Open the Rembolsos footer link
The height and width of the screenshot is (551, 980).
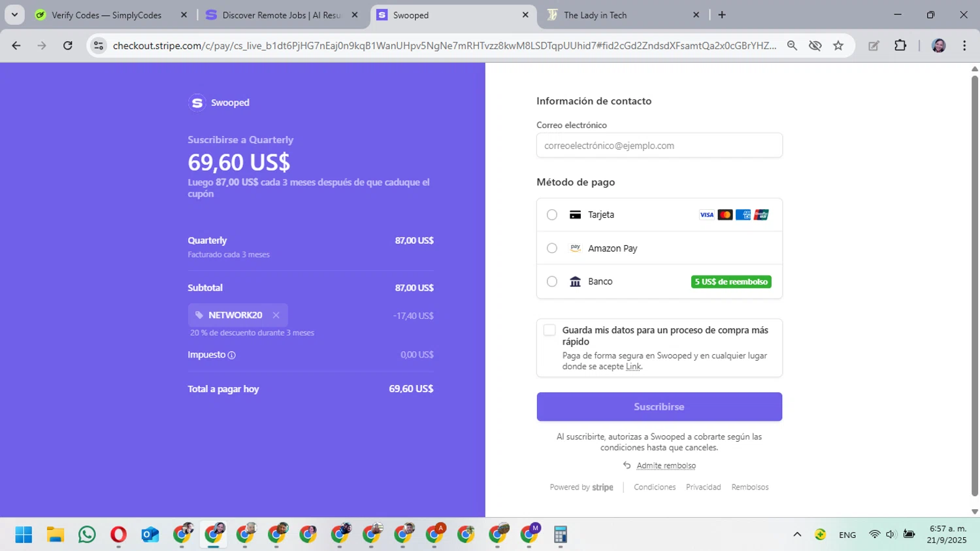(750, 487)
